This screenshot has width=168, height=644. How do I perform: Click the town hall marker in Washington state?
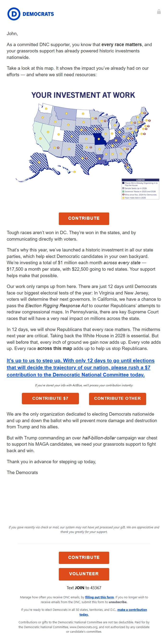[46, 109]
